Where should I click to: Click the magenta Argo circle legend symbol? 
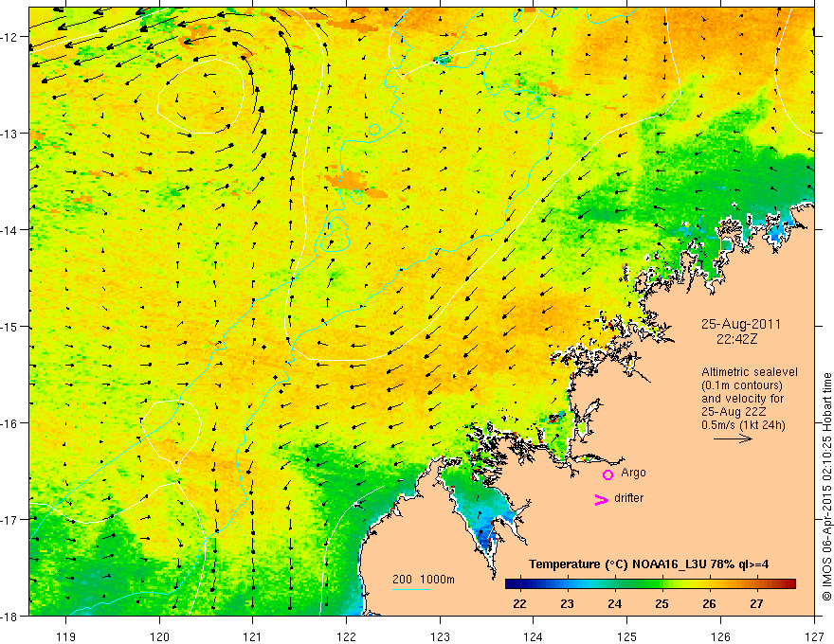[607, 474]
